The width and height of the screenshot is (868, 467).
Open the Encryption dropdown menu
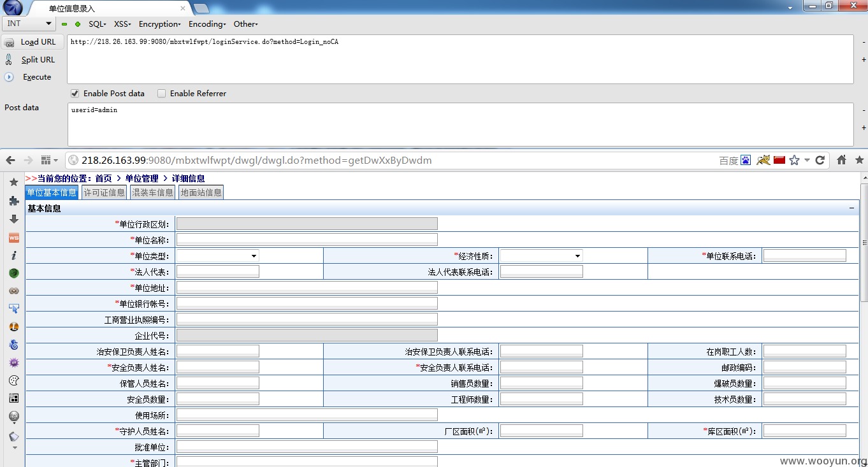click(160, 24)
